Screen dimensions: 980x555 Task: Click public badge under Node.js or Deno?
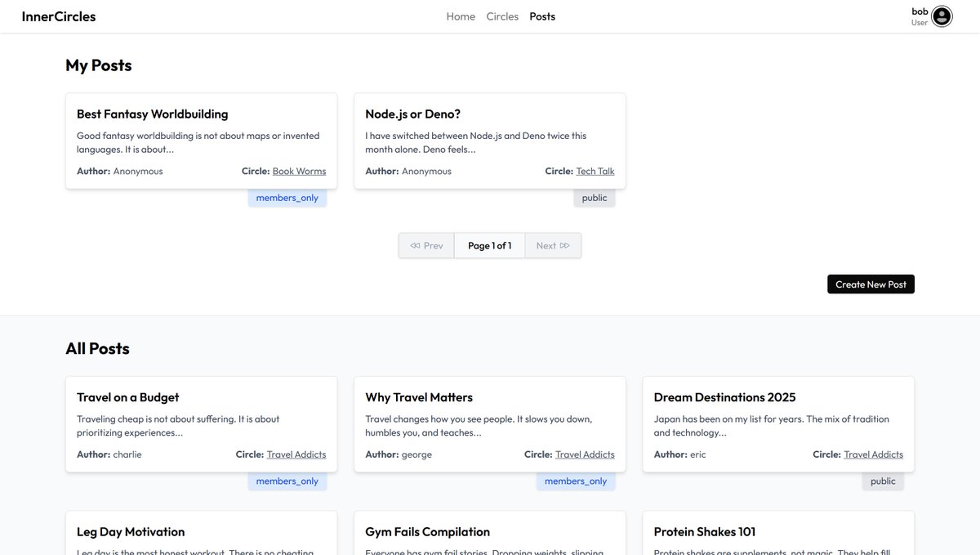click(x=595, y=198)
